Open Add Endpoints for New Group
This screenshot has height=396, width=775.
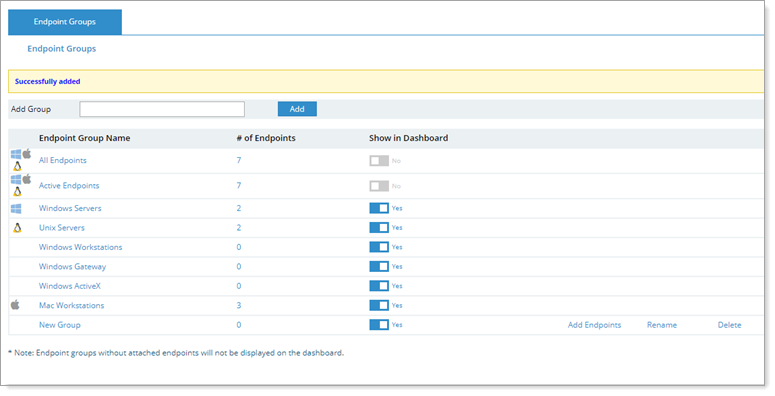coord(595,325)
